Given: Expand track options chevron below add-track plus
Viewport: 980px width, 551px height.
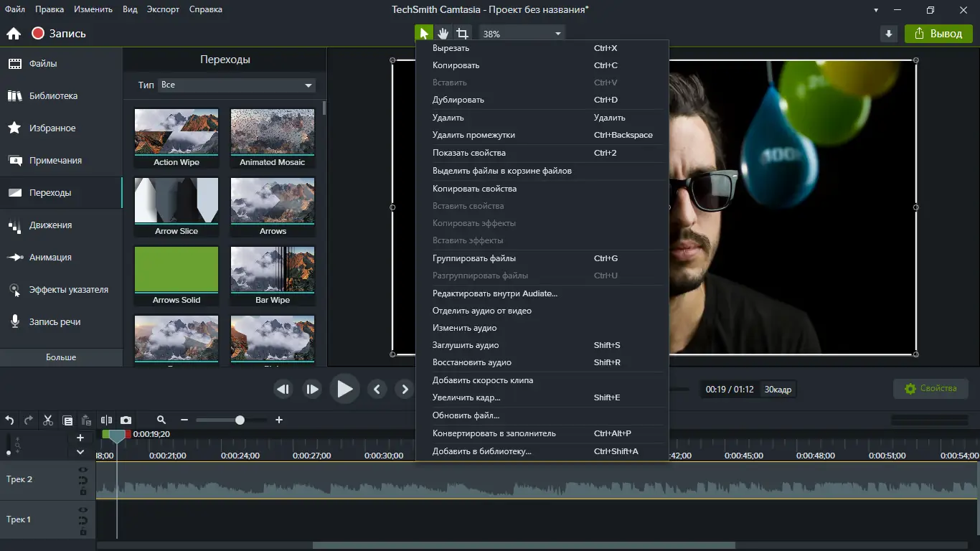Looking at the screenshot, I should pos(80,452).
